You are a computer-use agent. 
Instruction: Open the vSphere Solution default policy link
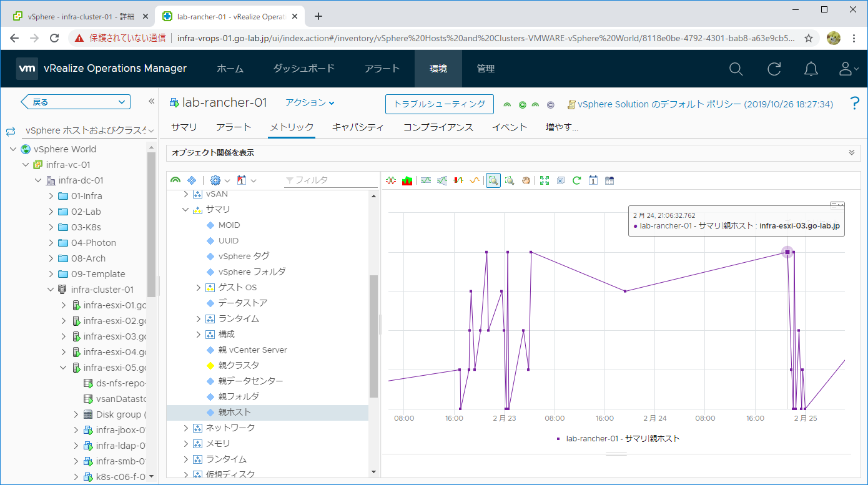[706, 104]
